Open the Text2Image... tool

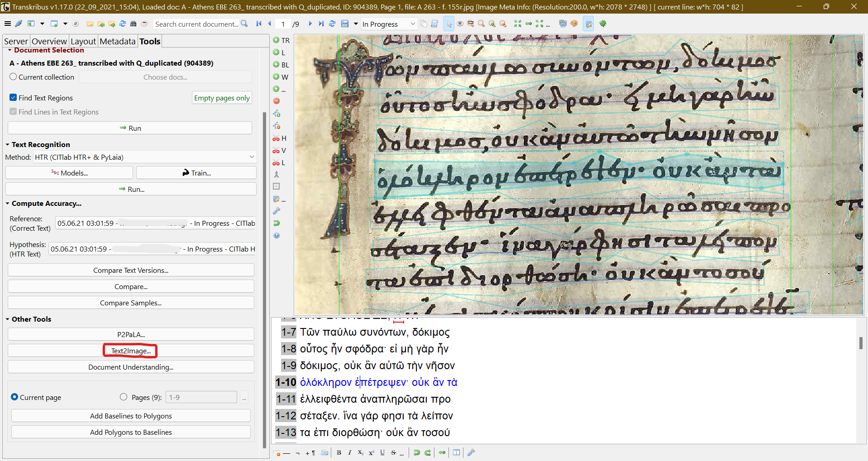point(131,351)
